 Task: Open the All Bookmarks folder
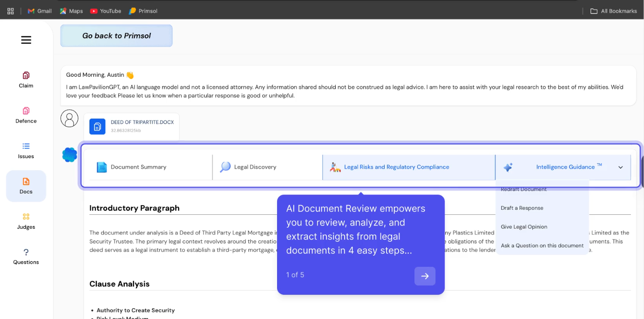point(614,11)
